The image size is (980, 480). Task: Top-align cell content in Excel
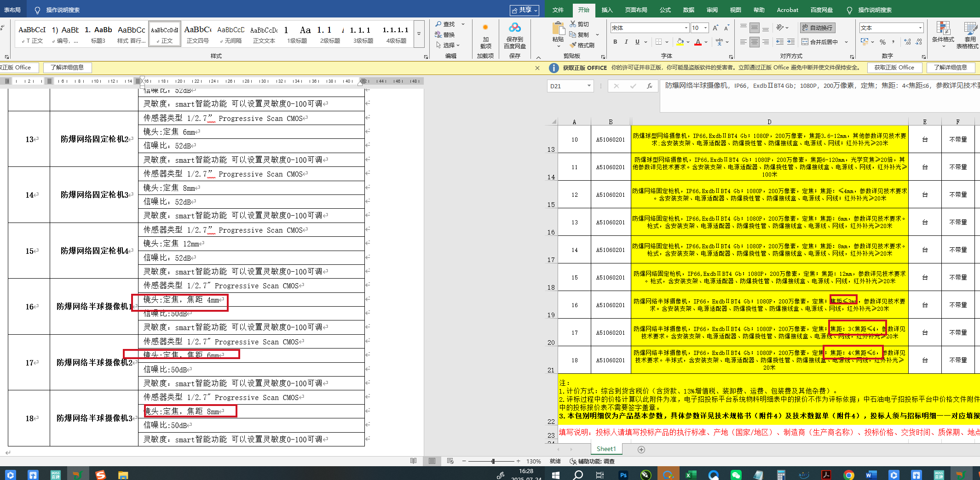pyautogui.click(x=744, y=28)
